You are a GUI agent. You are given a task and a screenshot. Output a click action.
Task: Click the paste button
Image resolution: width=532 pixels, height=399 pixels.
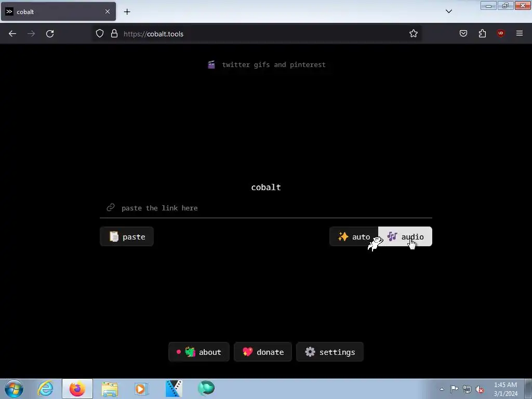tap(127, 236)
